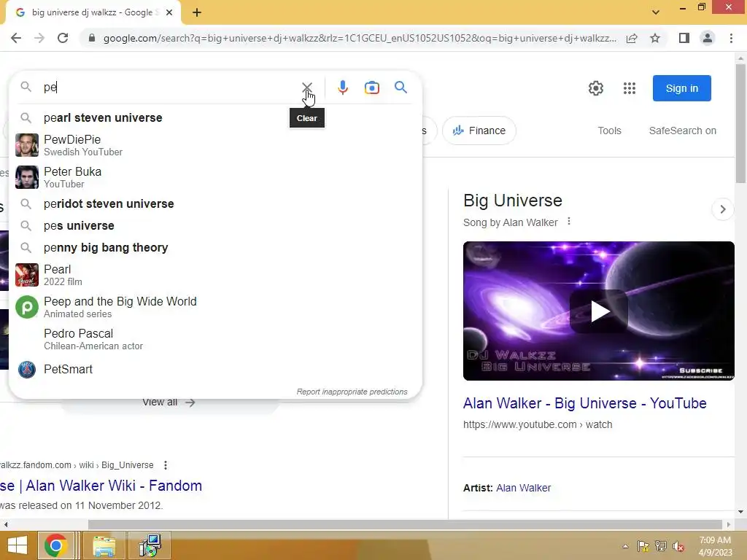This screenshot has height=560, width=747.
Task: Go back to previous page
Action: coord(16,38)
